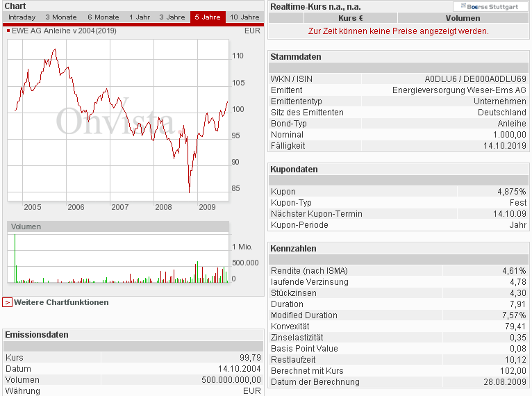532x396 pixels.
Task: Click the 110 label on the price axis
Action: point(238,56)
